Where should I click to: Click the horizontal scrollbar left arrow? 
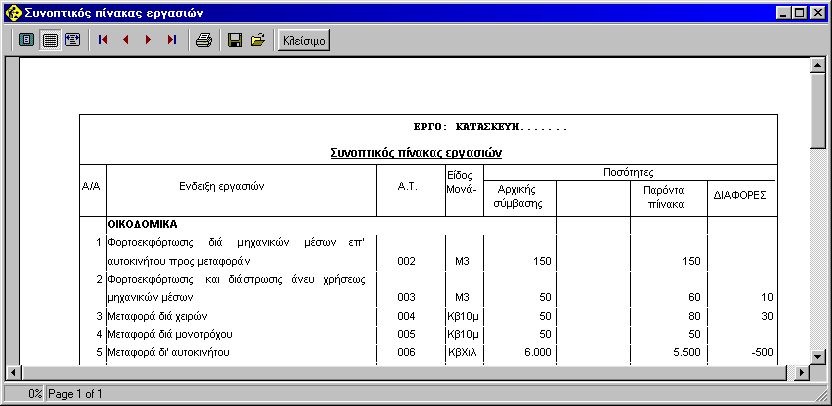click(14, 372)
